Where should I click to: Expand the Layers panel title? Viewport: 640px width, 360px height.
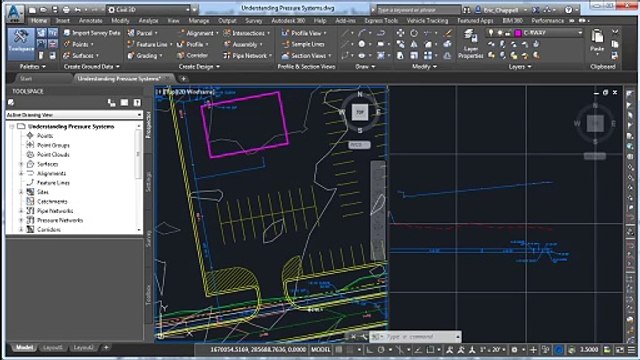[520, 66]
